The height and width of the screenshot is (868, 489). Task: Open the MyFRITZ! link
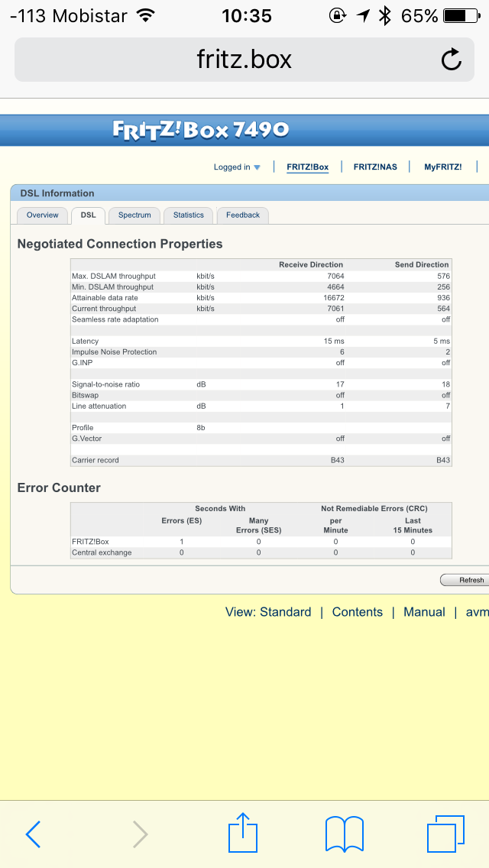443,167
